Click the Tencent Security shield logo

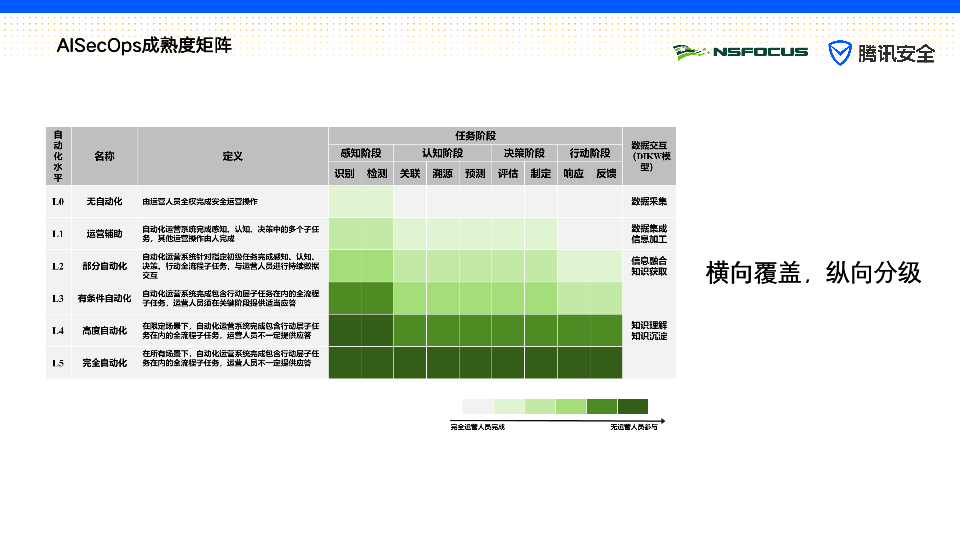tap(840, 53)
